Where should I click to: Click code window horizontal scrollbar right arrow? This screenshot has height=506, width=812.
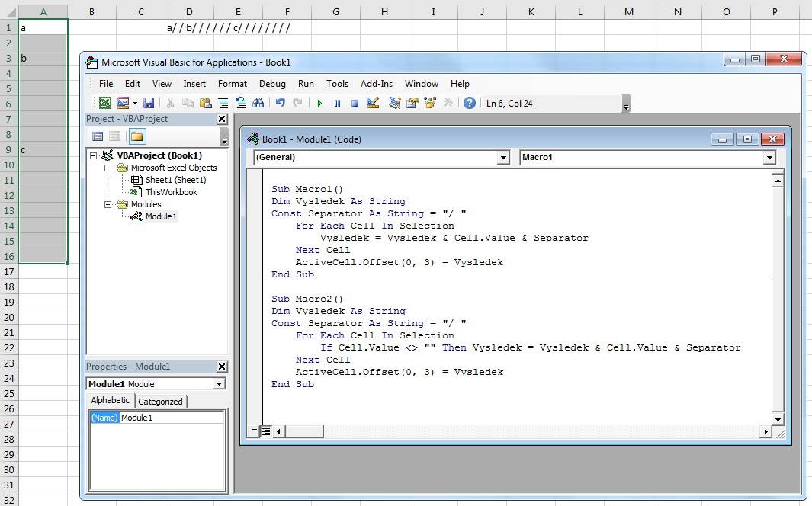tap(765, 431)
